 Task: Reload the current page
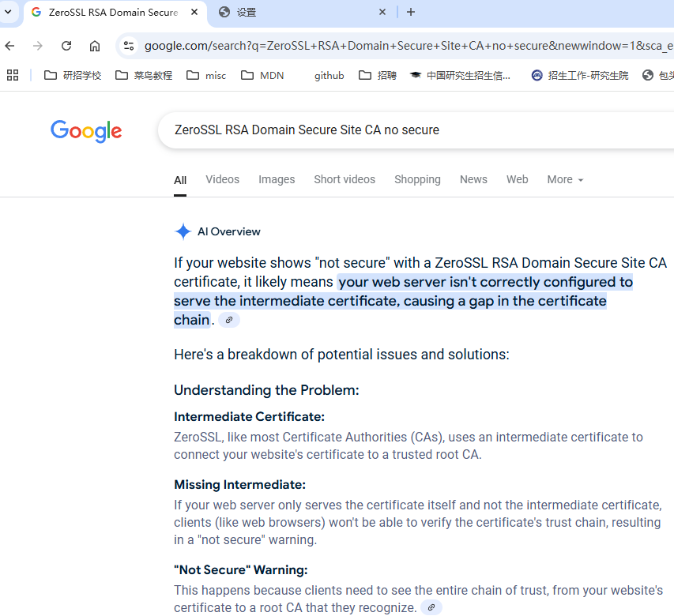66,46
